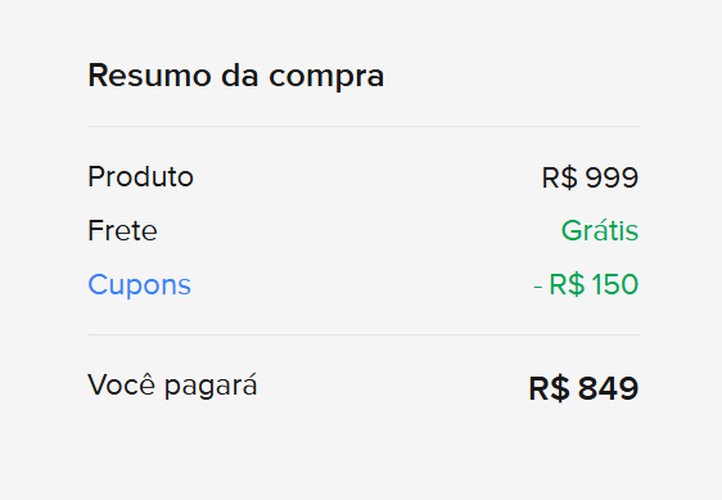The height and width of the screenshot is (500, 722).
Task: Select the Produto label
Action: (x=141, y=177)
